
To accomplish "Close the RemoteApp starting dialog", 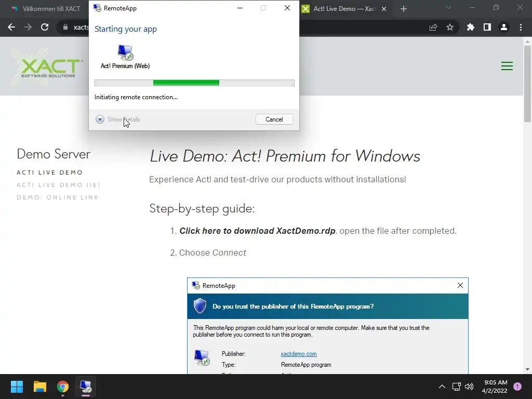I will [x=287, y=8].
